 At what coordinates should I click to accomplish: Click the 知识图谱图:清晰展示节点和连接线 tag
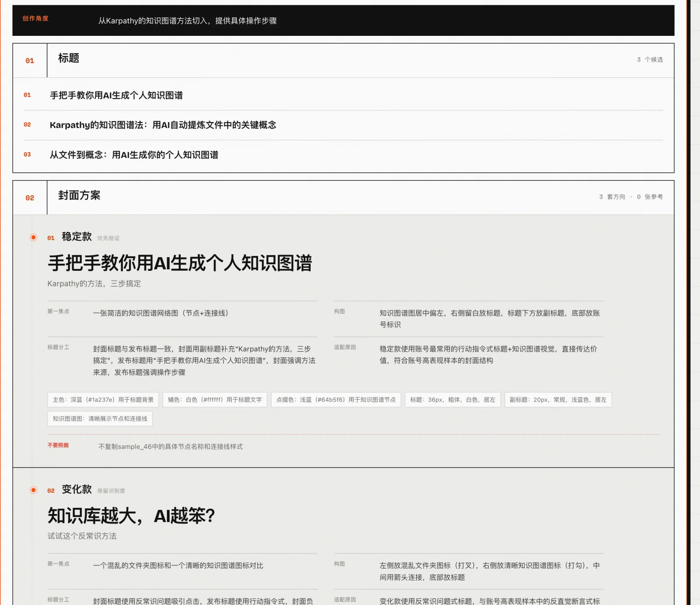(x=100, y=419)
